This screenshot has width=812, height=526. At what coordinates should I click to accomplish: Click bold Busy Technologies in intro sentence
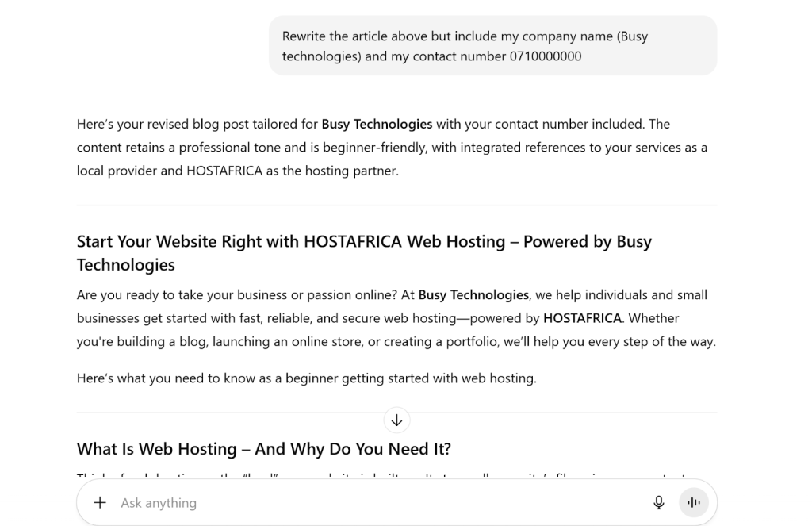[x=377, y=124]
